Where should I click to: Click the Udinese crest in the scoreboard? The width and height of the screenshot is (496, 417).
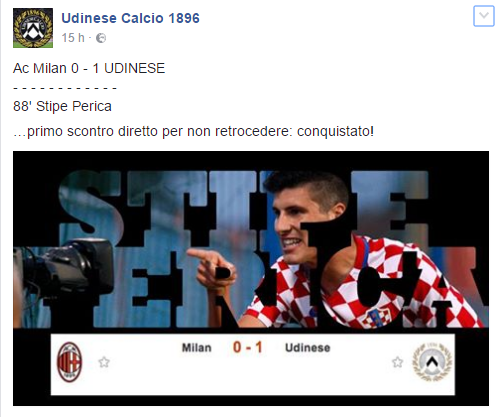pos(432,362)
